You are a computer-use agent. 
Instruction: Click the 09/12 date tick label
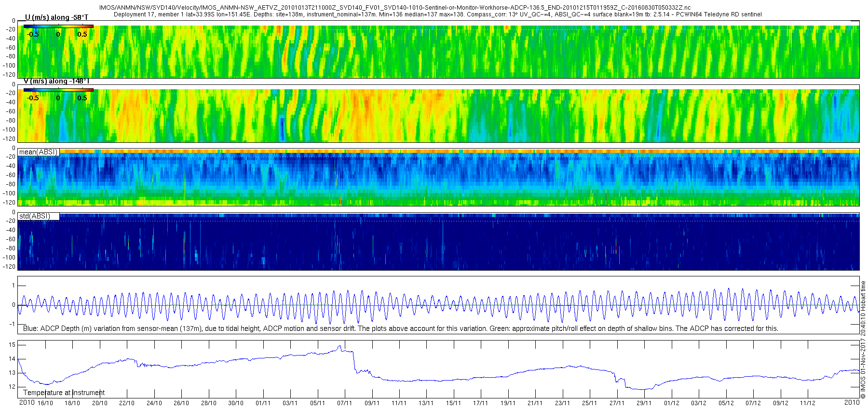(x=781, y=403)
